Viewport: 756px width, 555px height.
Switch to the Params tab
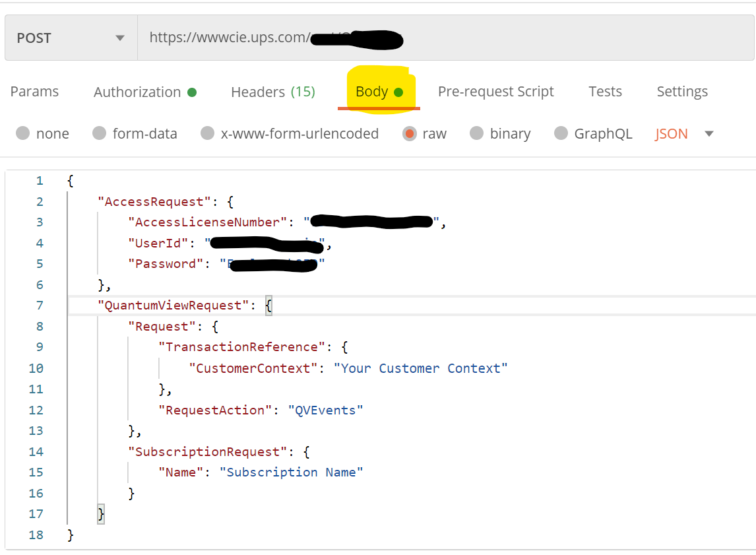point(35,92)
